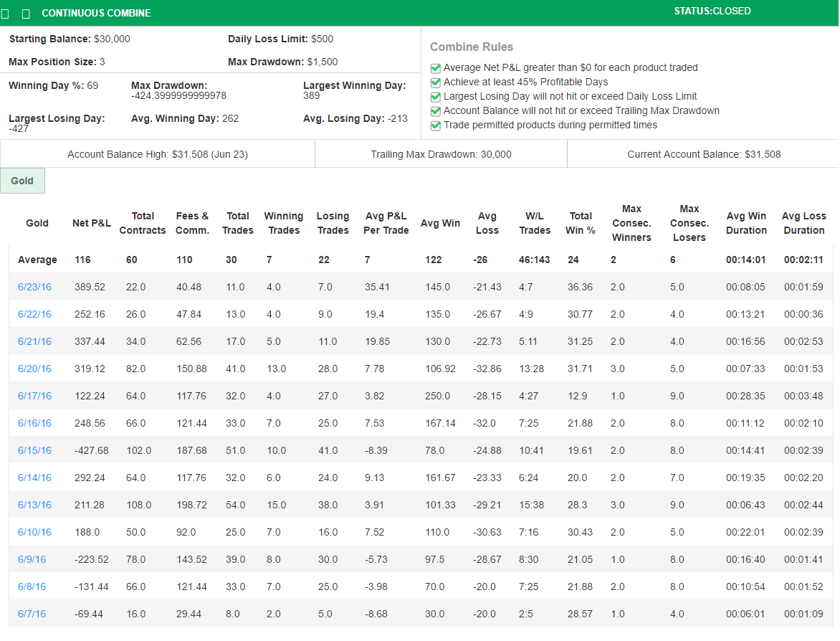Click the Net P&L column header
Image resolution: width=840 pixels, height=641 pixels.
(x=92, y=223)
